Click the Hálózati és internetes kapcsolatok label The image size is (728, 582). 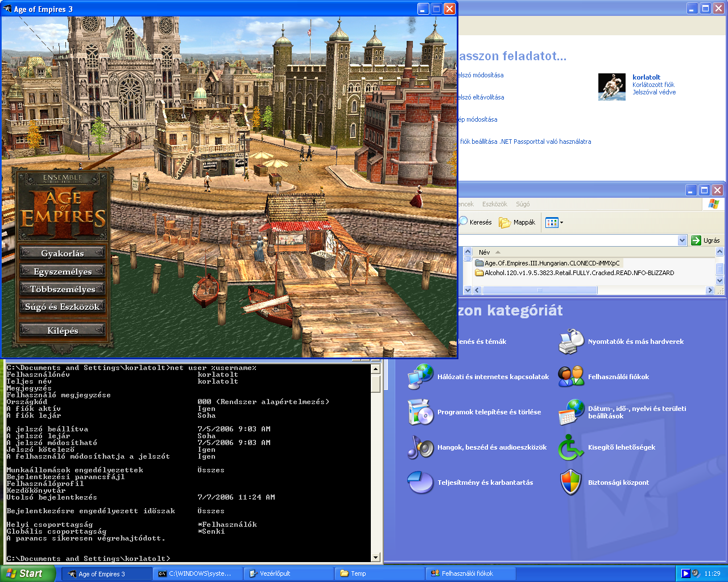pyautogui.click(x=493, y=377)
